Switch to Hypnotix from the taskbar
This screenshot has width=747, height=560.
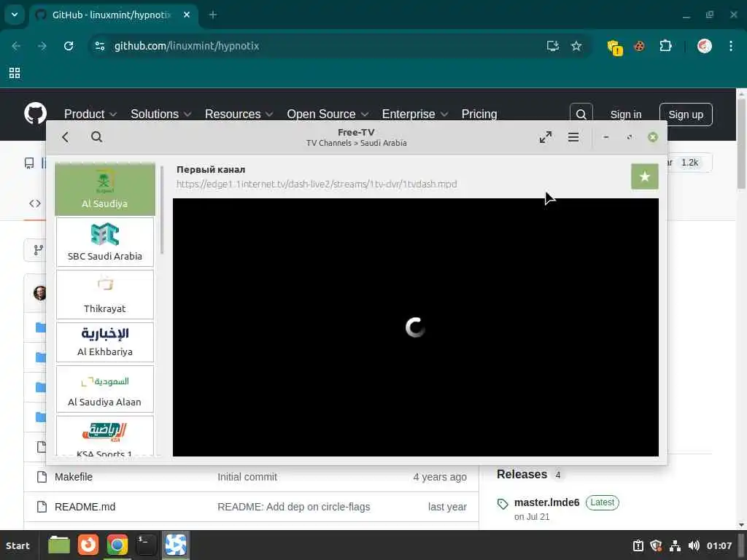[x=176, y=545]
